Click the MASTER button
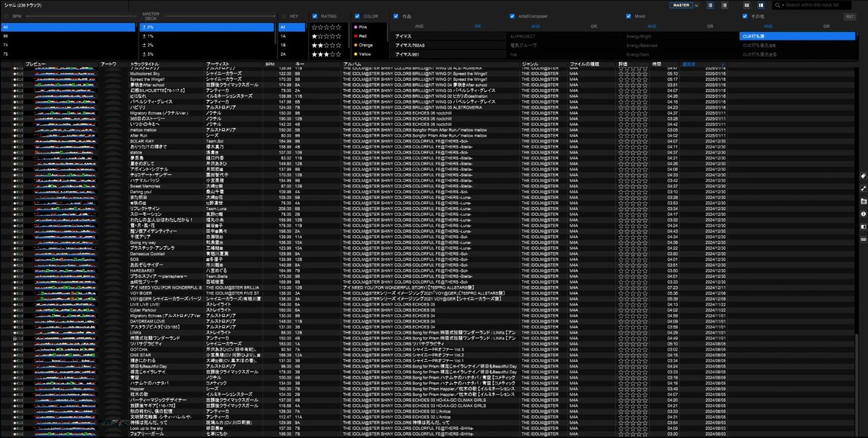The image size is (868, 438). pyautogui.click(x=681, y=5)
